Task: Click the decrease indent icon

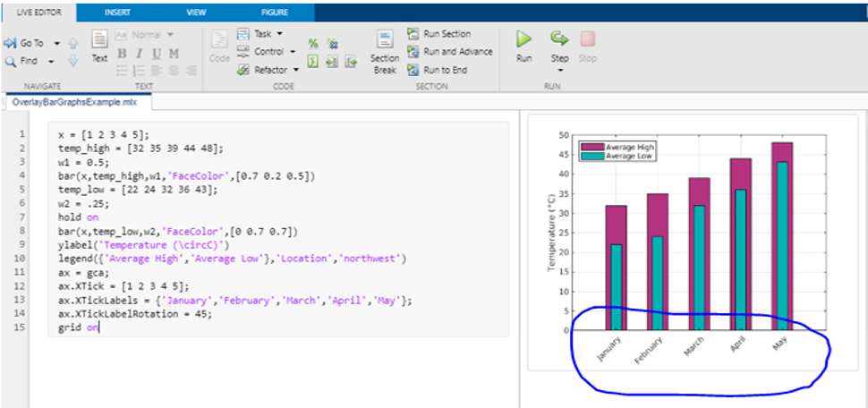Action: (x=351, y=62)
